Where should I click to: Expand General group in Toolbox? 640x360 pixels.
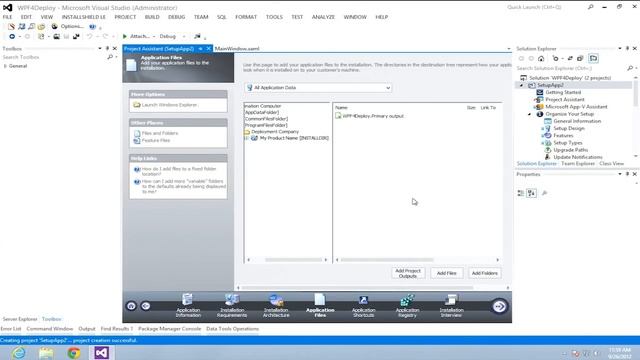[x=5, y=66]
